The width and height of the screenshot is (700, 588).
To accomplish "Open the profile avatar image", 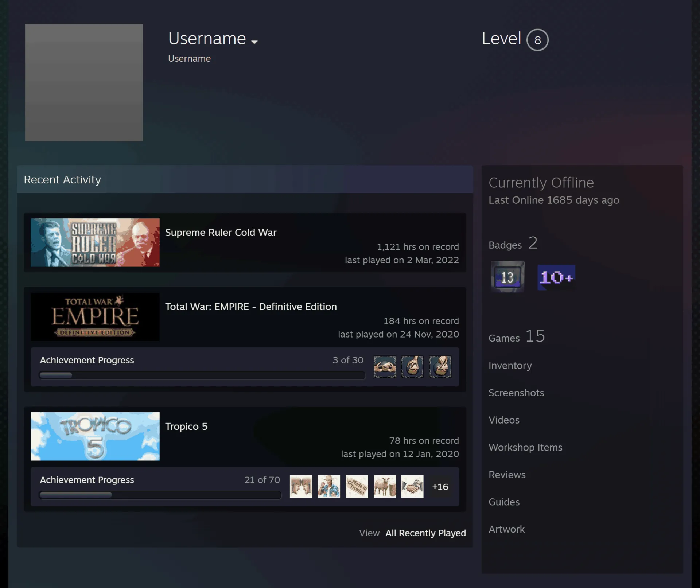I will pos(84,82).
